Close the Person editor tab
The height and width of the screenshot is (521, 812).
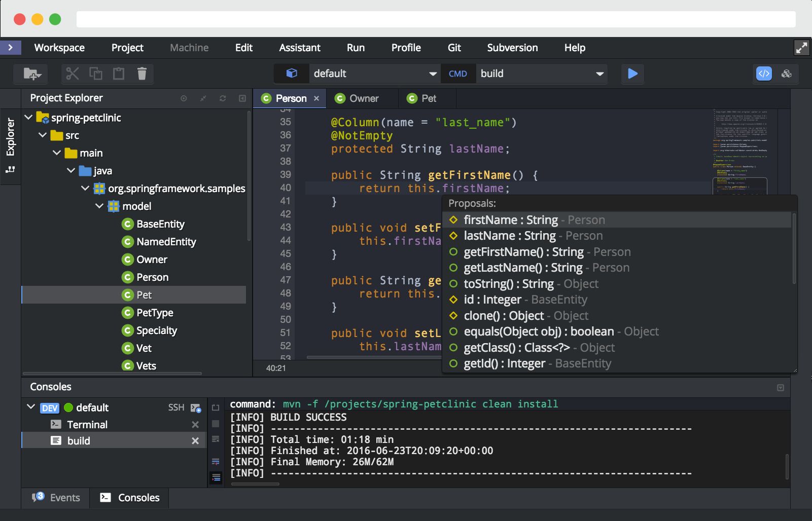pyautogui.click(x=317, y=98)
